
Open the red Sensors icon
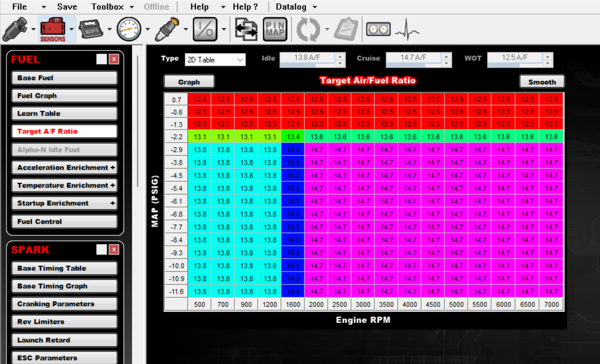coord(52,29)
